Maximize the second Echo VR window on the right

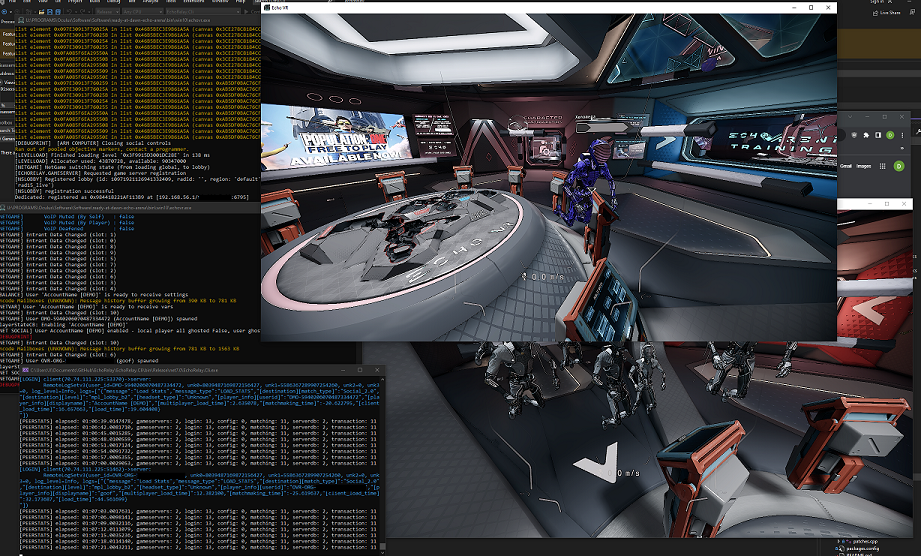(887, 204)
